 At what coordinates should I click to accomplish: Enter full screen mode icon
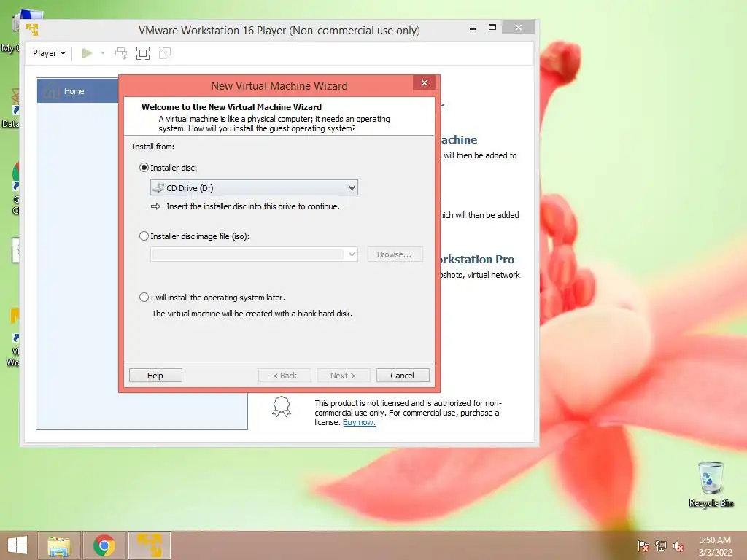143,53
